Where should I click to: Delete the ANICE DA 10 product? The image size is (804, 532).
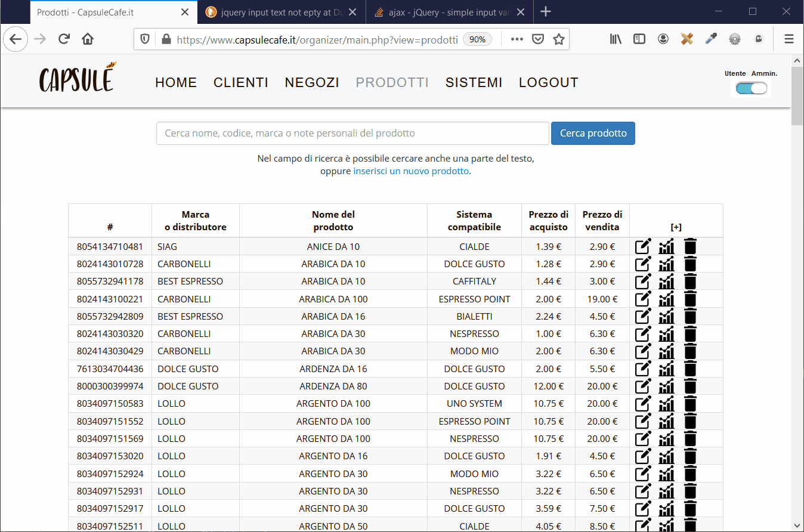tap(690, 246)
